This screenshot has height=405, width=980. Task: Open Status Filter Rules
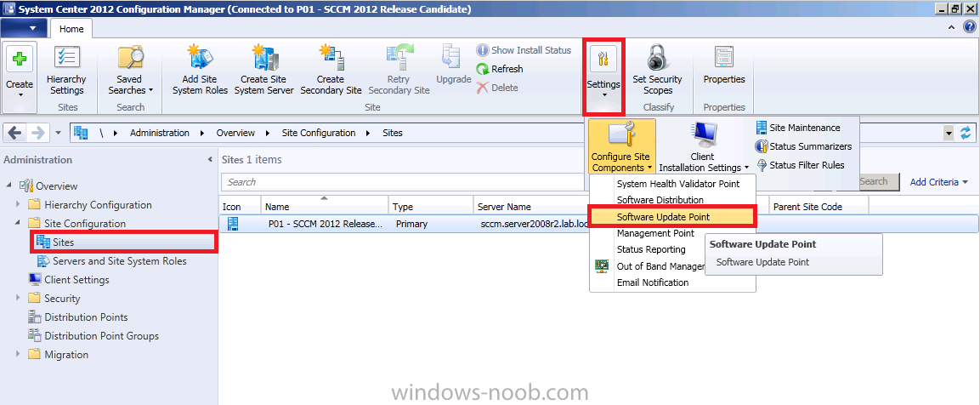[800, 165]
